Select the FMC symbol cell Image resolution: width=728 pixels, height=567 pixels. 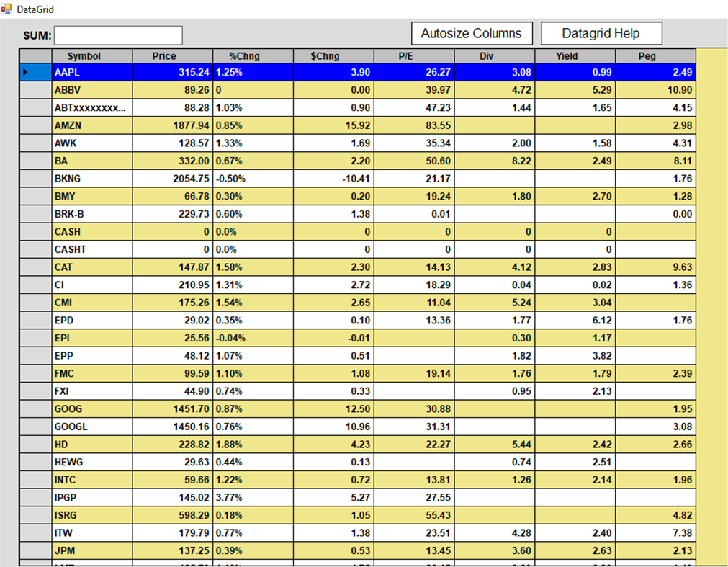[92, 373]
